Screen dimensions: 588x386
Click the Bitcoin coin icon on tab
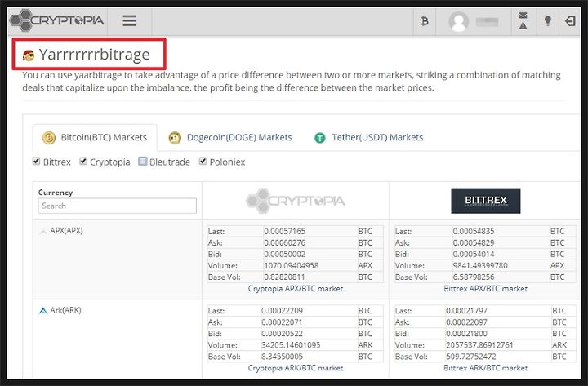[x=49, y=138]
